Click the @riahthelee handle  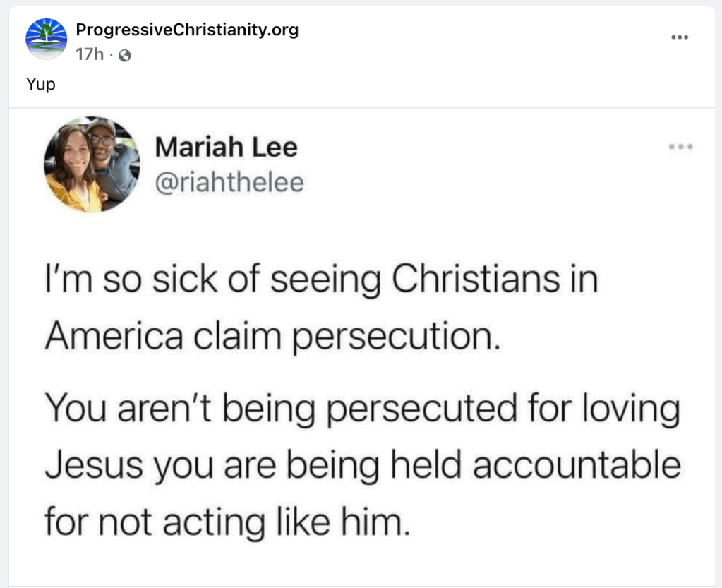[229, 183]
